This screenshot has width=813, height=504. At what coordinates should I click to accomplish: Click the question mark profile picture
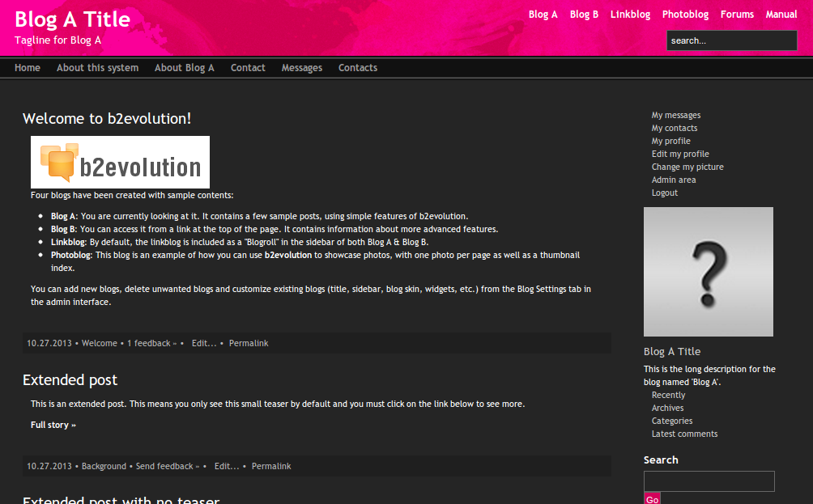pos(709,272)
